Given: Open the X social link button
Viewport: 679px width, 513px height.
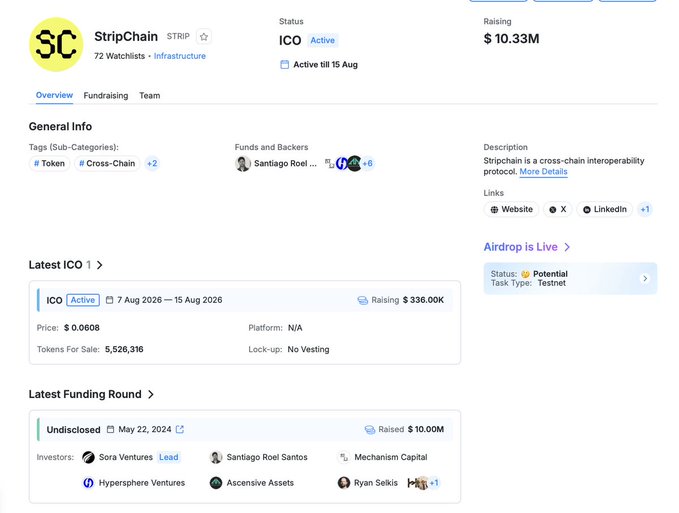Looking at the screenshot, I should point(558,210).
